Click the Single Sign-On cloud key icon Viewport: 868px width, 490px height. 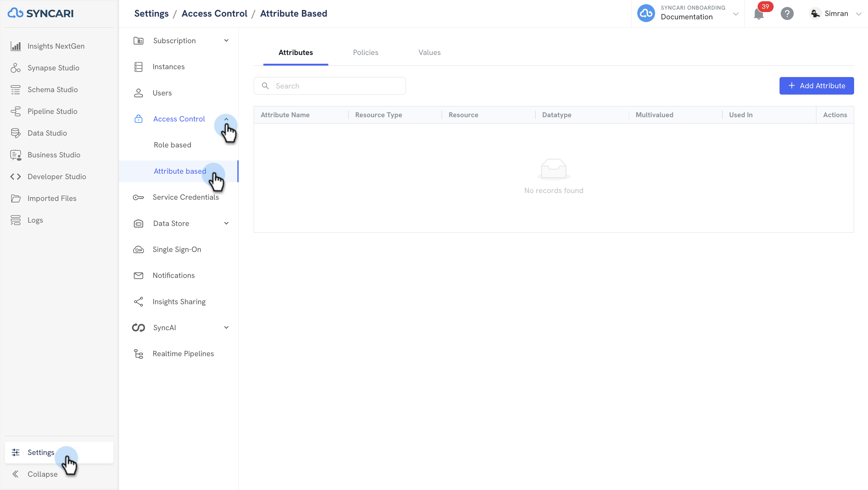coord(139,250)
